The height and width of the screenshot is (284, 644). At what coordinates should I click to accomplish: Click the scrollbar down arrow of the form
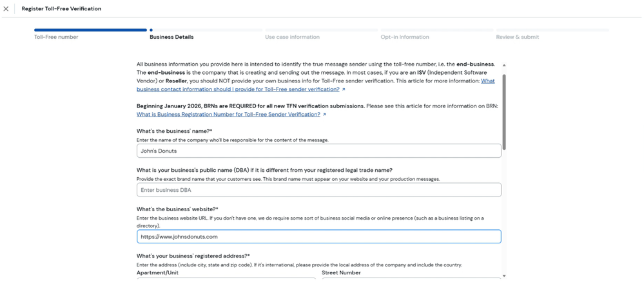coord(504,276)
